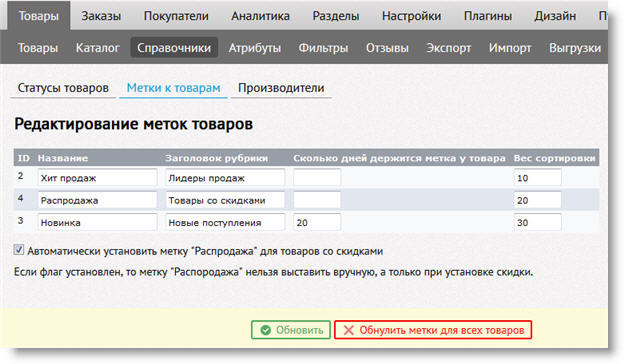Switch to the Аналитика tab
The image size is (624, 364).
(260, 16)
